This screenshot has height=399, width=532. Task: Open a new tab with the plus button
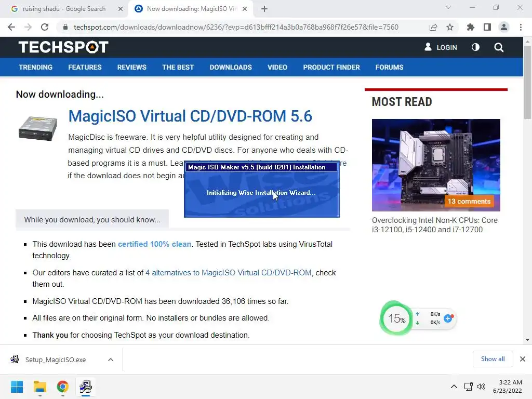coord(264,9)
